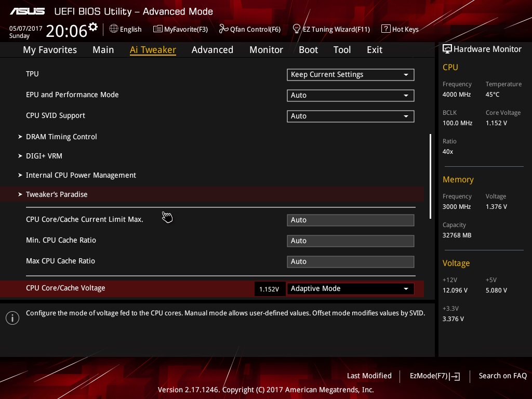Click the Max CPU Cache Ratio field

click(x=351, y=262)
